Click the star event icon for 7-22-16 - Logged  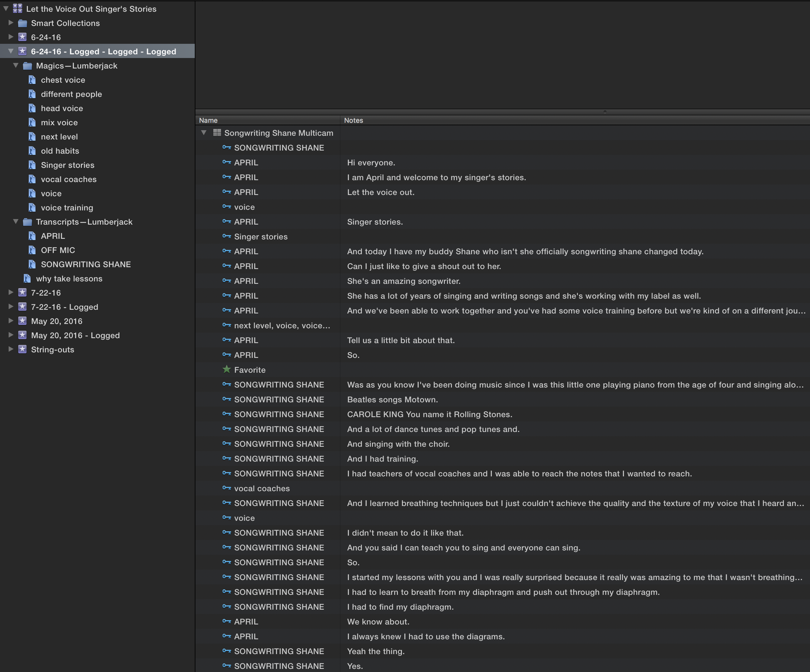click(22, 307)
